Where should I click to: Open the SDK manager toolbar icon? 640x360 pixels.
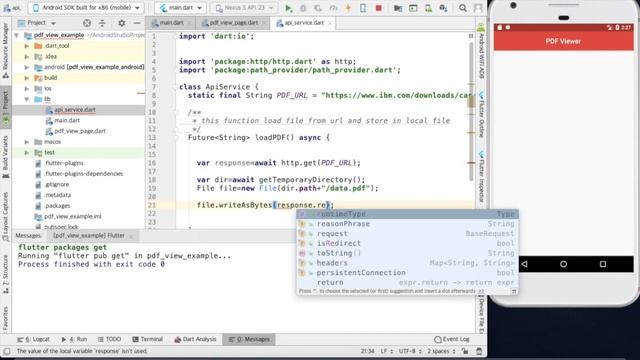[443, 8]
